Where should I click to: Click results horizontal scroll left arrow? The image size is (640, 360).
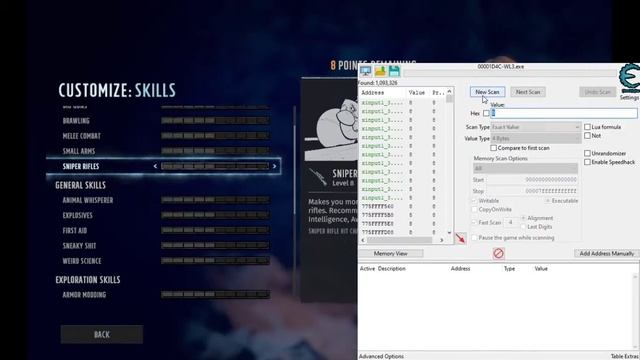(363, 240)
